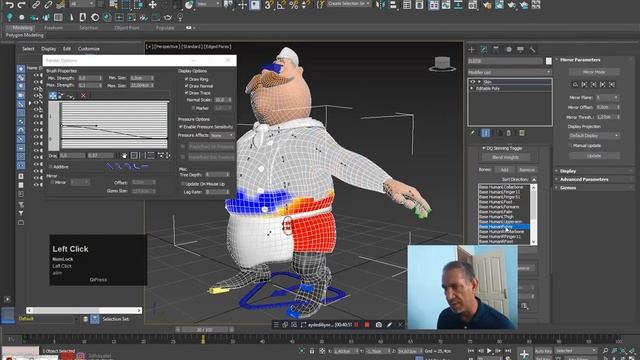Click the Pin Stack icon below modifier stack
The image size is (640, 360).
[x=473, y=133]
